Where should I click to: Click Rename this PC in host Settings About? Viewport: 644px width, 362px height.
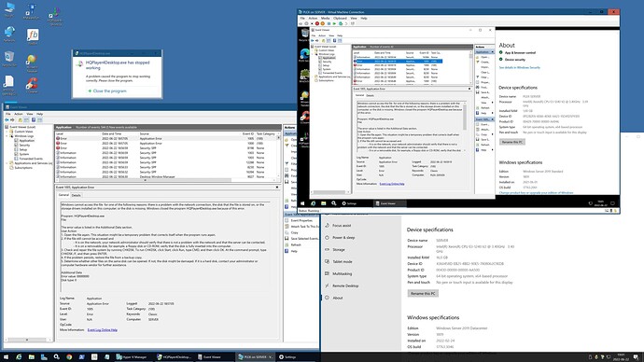(x=423, y=294)
